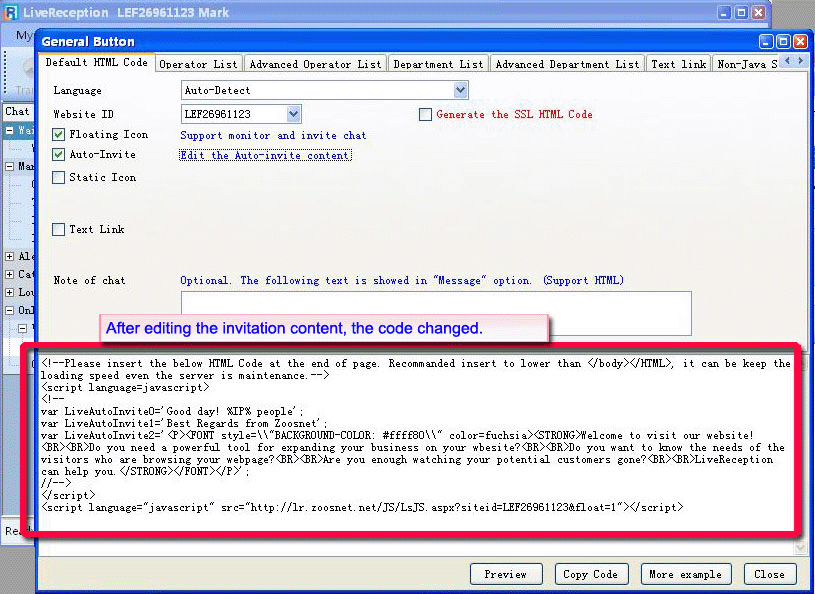Screen dimensions: 815x594
Task: Select the Department List tab
Action: [438, 64]
